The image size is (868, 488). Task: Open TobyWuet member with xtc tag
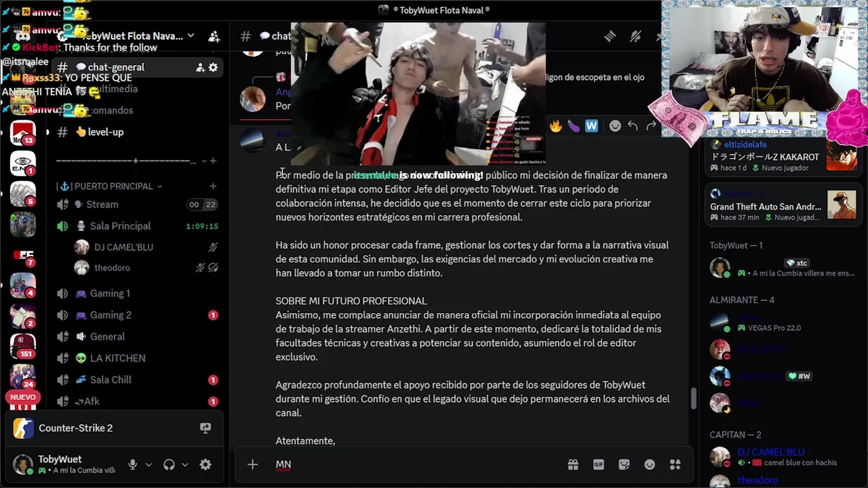[783, 268]
